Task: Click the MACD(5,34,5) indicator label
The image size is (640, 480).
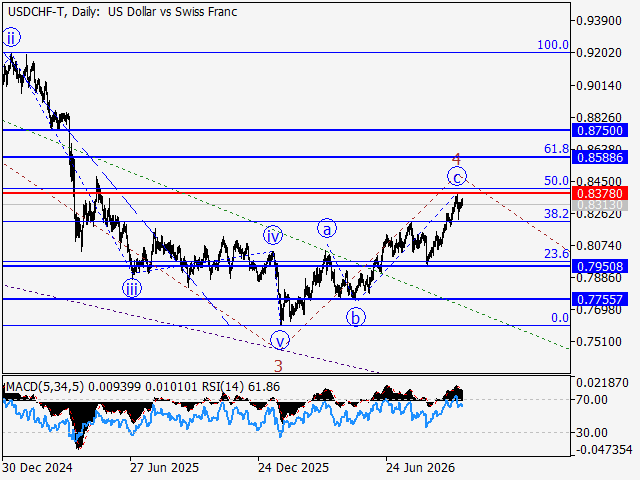Action: click(44, 387)
